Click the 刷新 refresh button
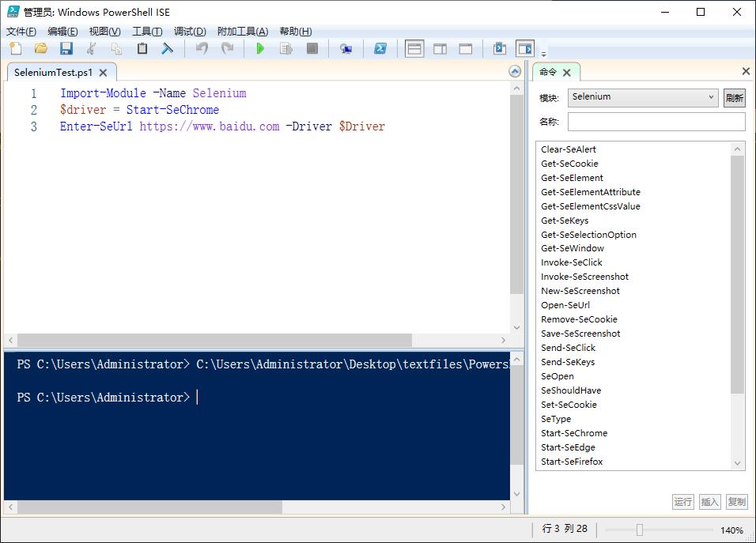 pyautogui.click(x=734, y=98)
